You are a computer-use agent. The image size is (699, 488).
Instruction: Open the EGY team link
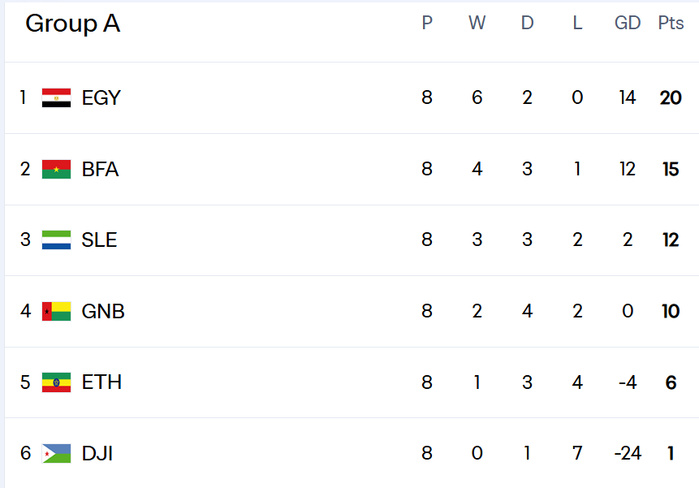[101, 98]
